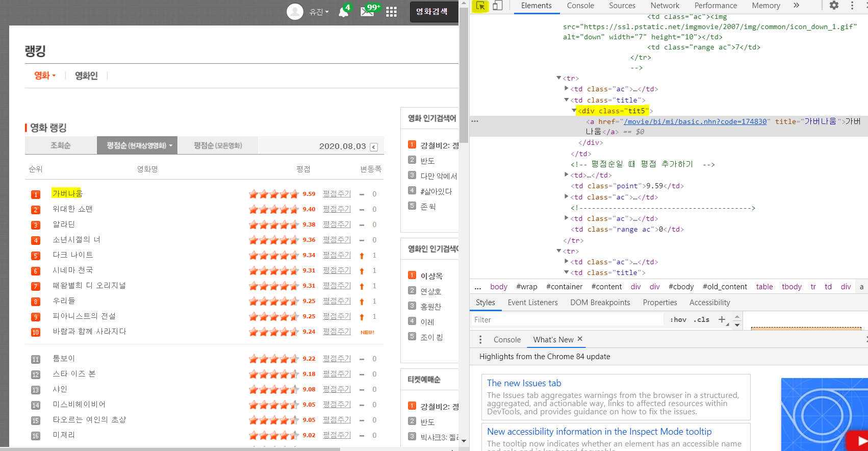Switch to Sources tab
This screenshot has width=868, height=451.
click(622, 6)
